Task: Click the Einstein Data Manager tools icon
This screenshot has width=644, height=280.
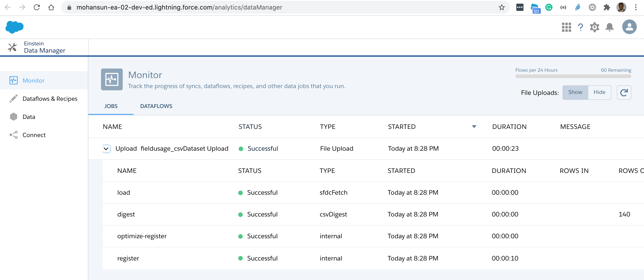Action: [x=12, y=47]
